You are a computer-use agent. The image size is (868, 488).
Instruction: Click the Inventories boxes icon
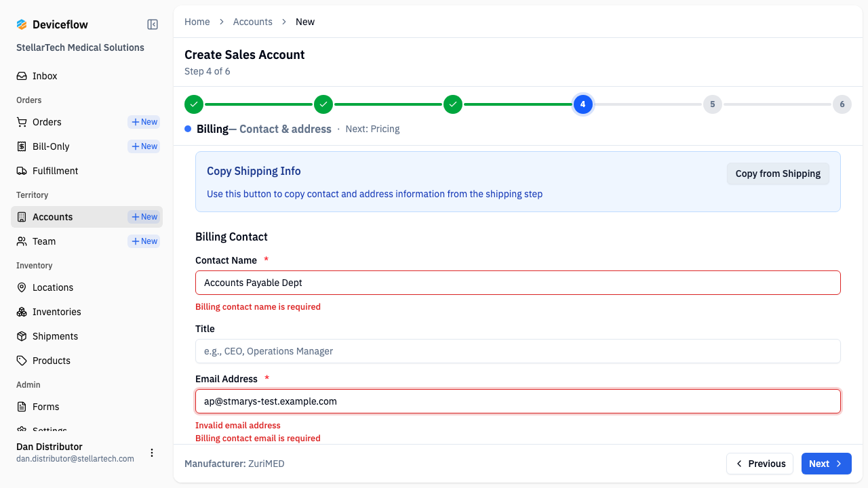pyautogui.click(x=22, y=312)
